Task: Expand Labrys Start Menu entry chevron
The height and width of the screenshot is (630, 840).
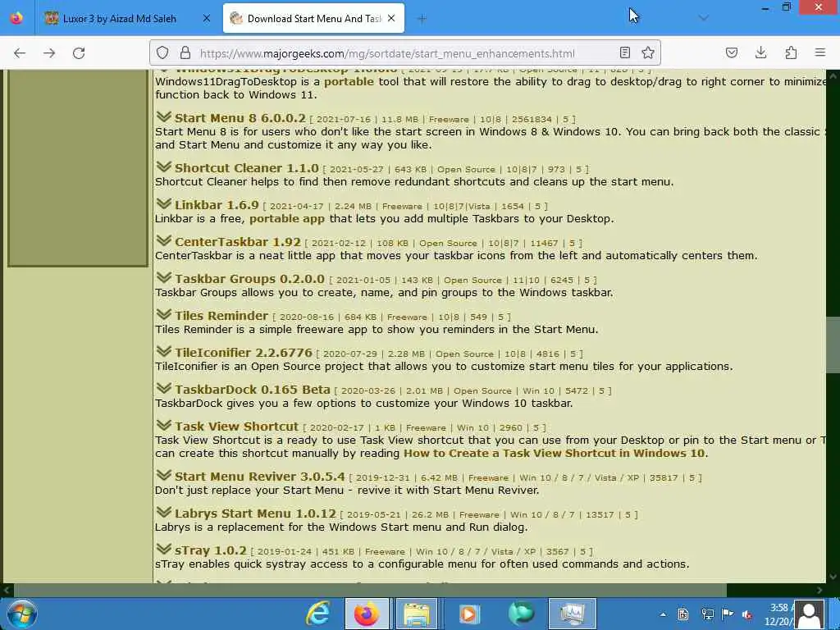Action: pyautogui.click(x=164, y=512)
